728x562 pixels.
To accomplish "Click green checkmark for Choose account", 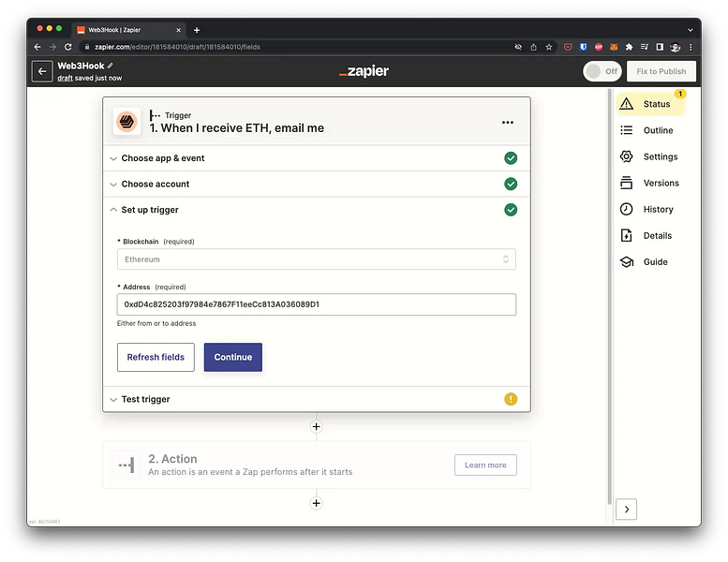I will [x=511, y=185].
